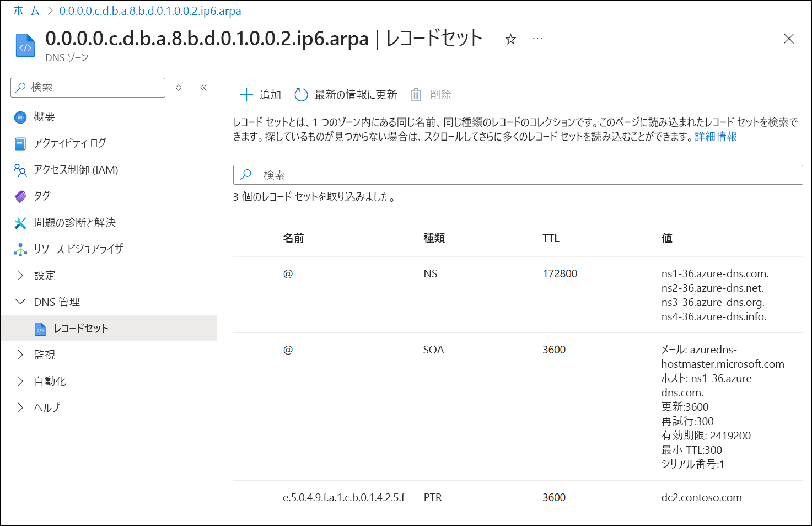Image resolution: width=812 pixels, height=526 pixels.
Task: Sort by 名前 column header
Action: click(293, 238)
